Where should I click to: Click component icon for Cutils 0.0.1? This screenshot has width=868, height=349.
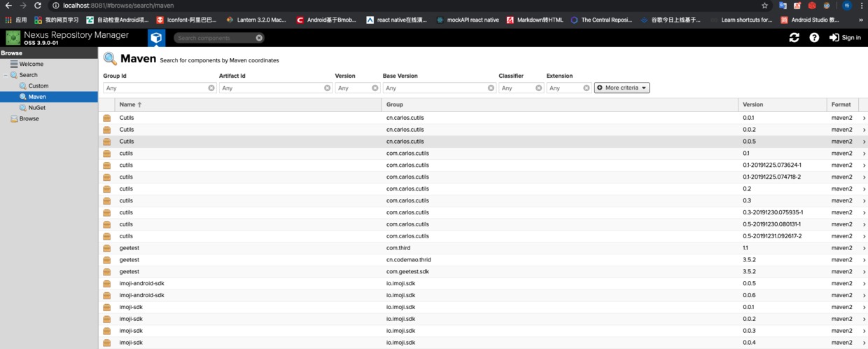(107, 118)
